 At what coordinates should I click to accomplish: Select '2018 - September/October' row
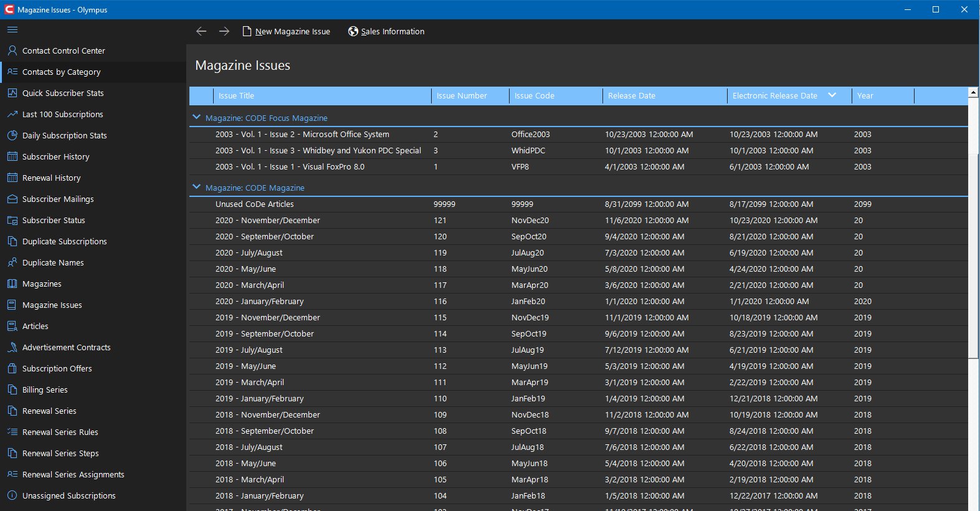click(579, 431)
